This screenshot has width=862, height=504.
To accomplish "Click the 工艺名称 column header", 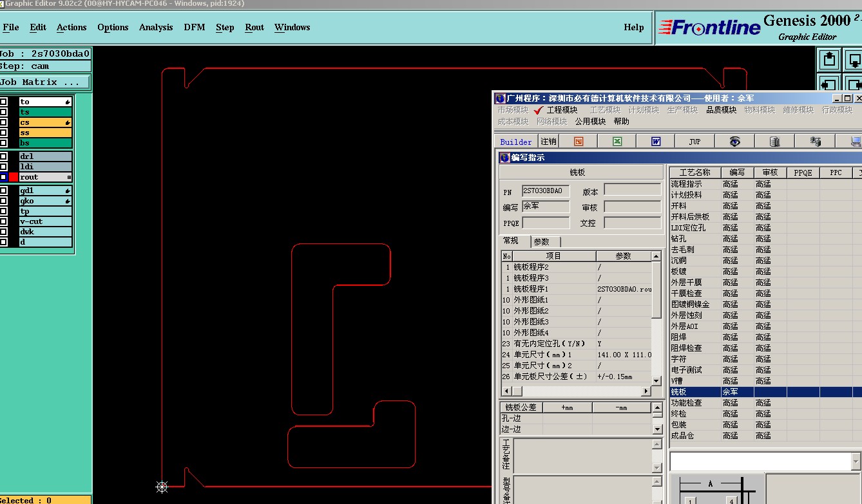I will pos(694,173).
